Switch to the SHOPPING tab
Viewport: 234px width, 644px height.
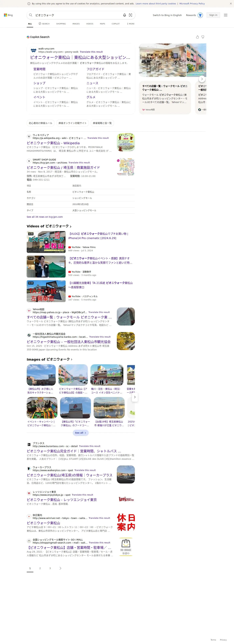61,24
